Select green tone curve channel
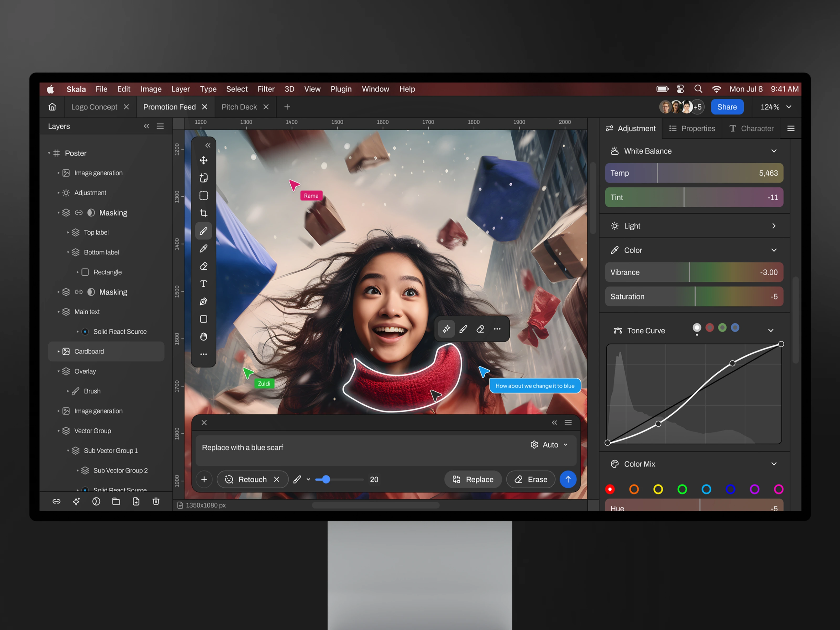 (723, 328)
